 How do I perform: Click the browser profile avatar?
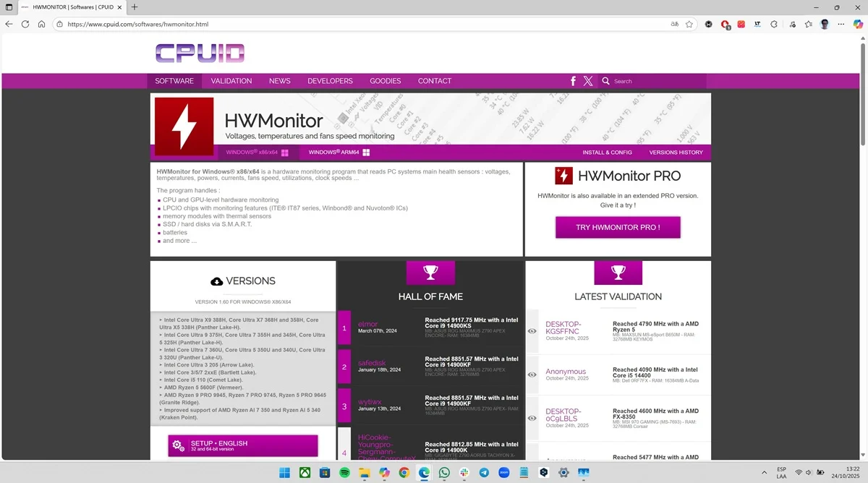(x=825, y=24)
